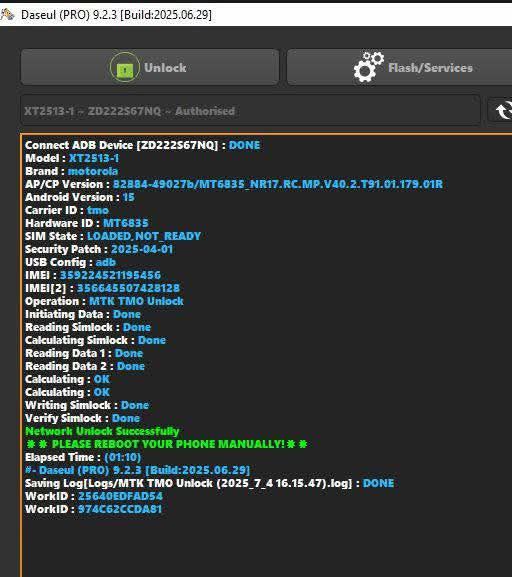Open the device selector showing XT2513-1 Authorised

(x=250, y=110)
